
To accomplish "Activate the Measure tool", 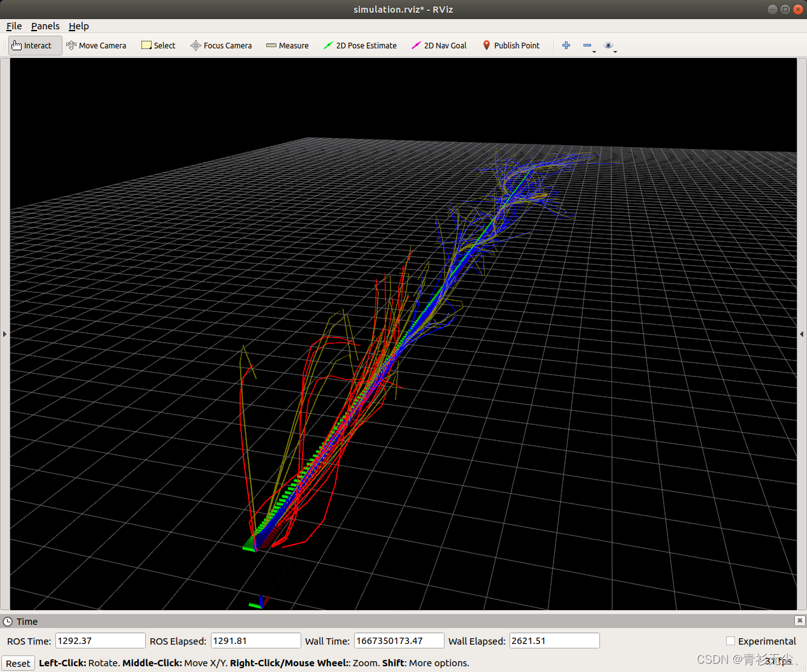I will point(287,45).
